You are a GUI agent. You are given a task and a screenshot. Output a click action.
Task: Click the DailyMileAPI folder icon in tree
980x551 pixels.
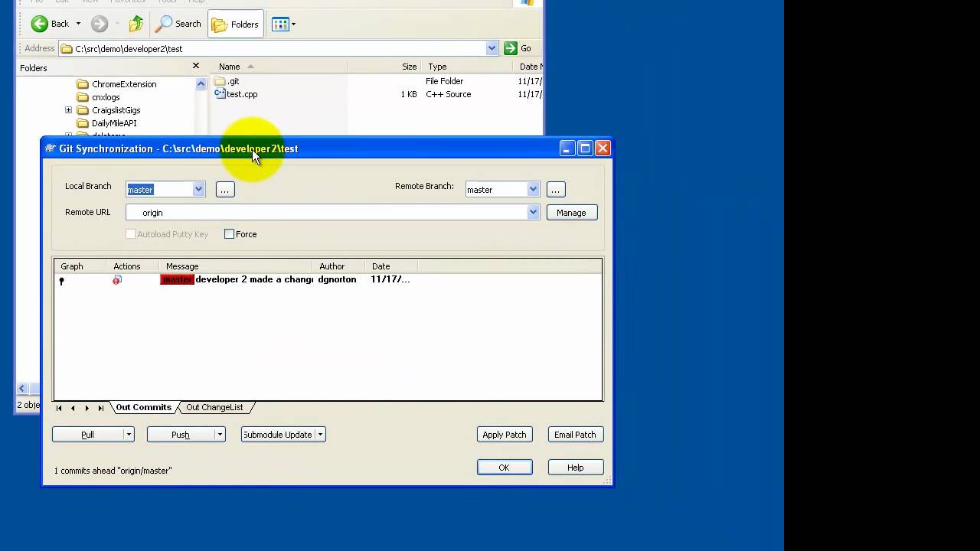[x=83, y=123]
